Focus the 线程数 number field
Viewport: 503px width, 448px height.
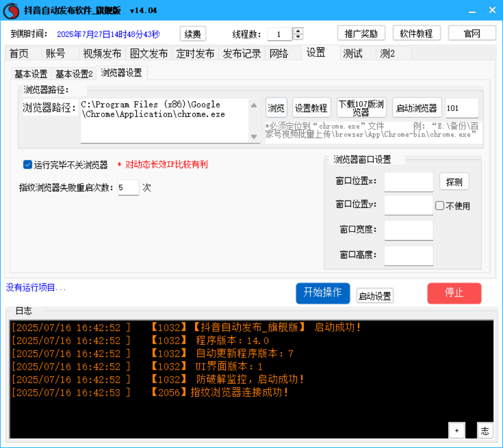pyautogui.click(x=280, y=34)
